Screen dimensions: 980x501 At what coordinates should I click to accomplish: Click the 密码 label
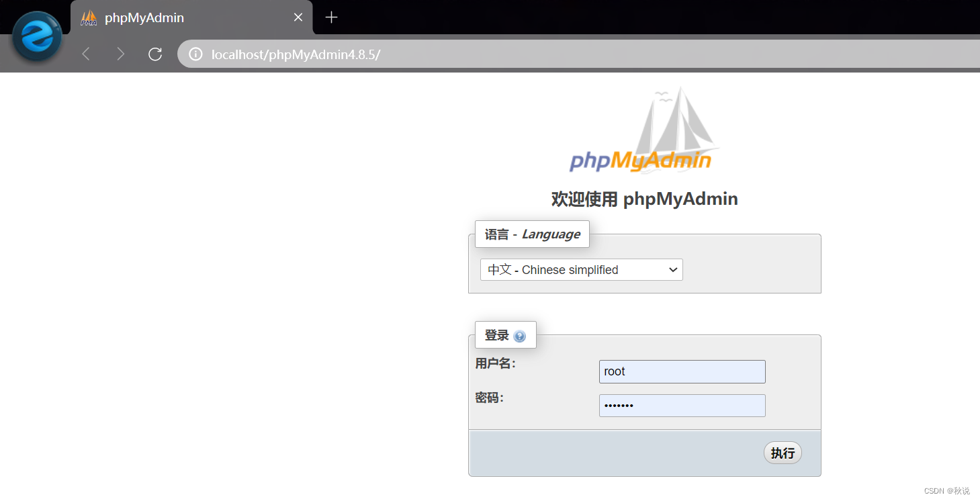(489, 398)
